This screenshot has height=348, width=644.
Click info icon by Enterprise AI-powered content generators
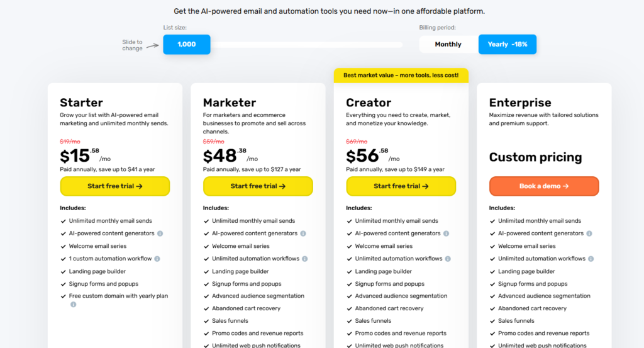pos(589,233)
